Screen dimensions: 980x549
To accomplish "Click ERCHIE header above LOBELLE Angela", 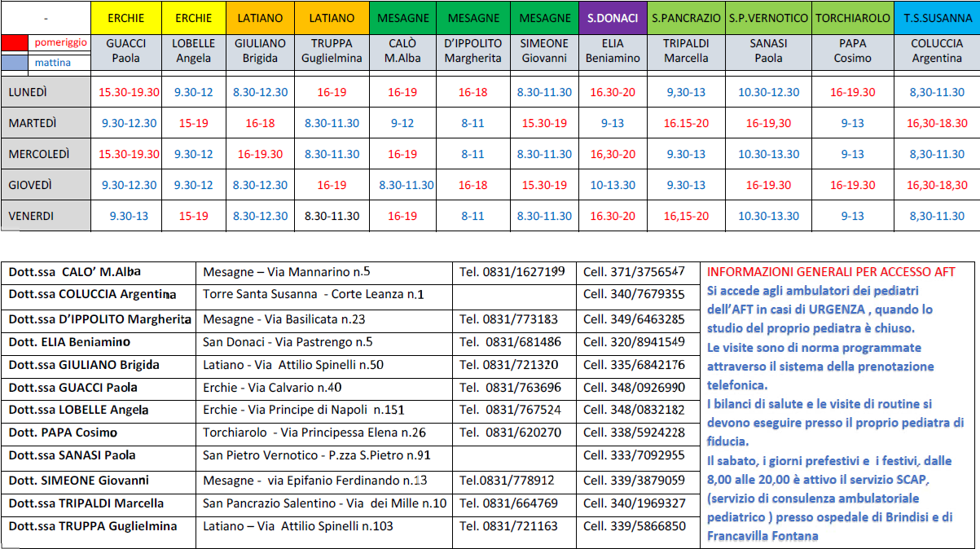I will (x=193, y=18).
